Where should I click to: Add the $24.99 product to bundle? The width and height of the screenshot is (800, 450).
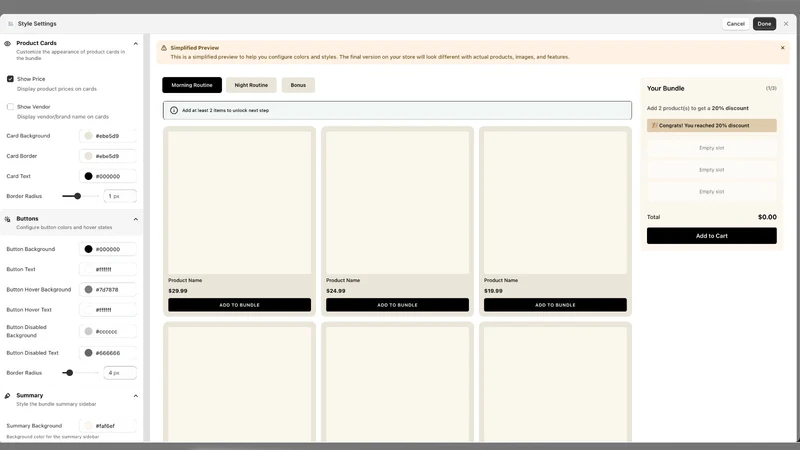point(397,305)
